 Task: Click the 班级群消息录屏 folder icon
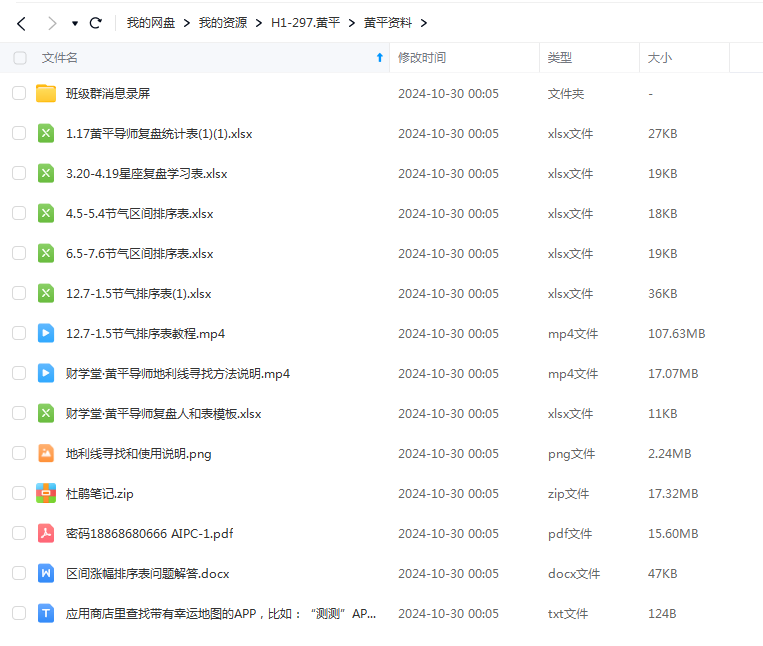click(x=46, y=93)
